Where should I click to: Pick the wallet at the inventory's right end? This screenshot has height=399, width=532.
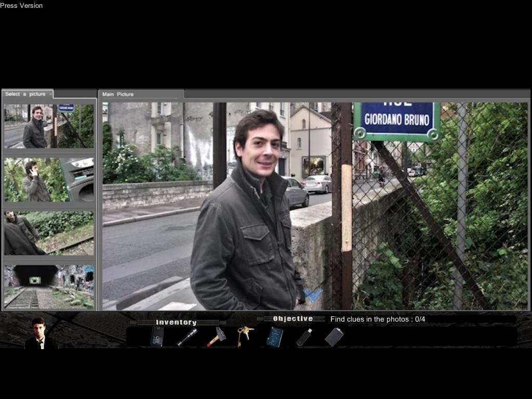tap(334, 338)
